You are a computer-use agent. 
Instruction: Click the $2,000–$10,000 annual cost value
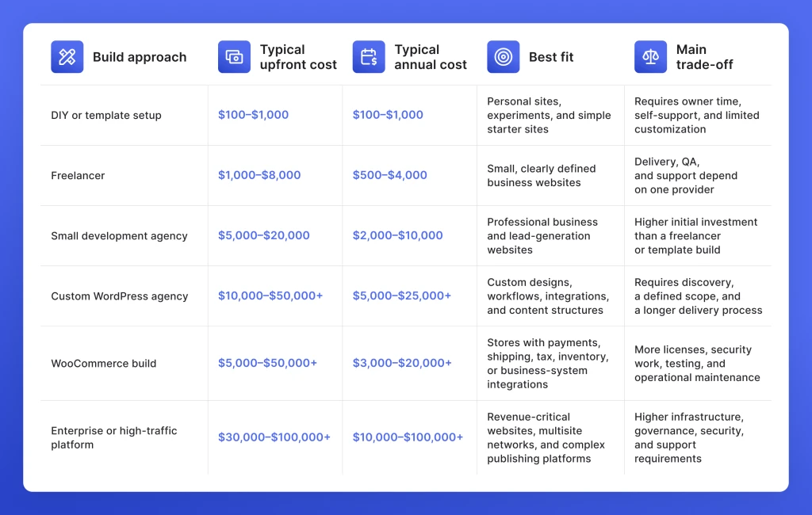coord(398,235)
